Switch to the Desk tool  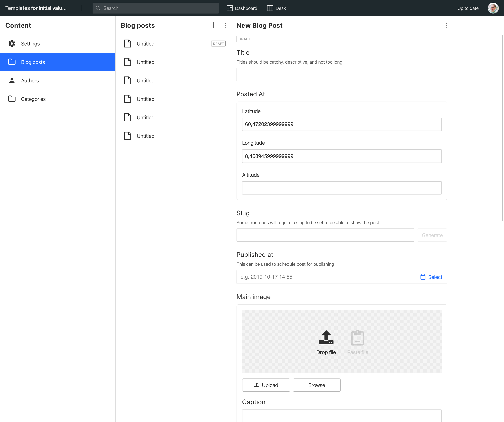pos(277,8)
